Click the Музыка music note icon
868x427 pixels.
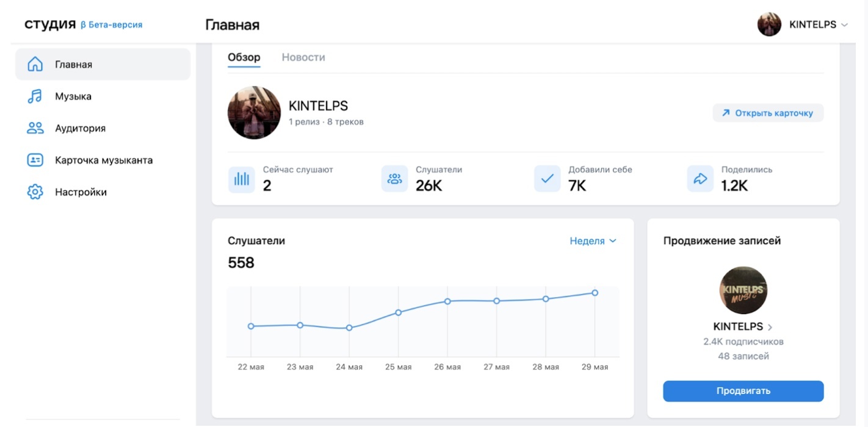pos(35,96)
